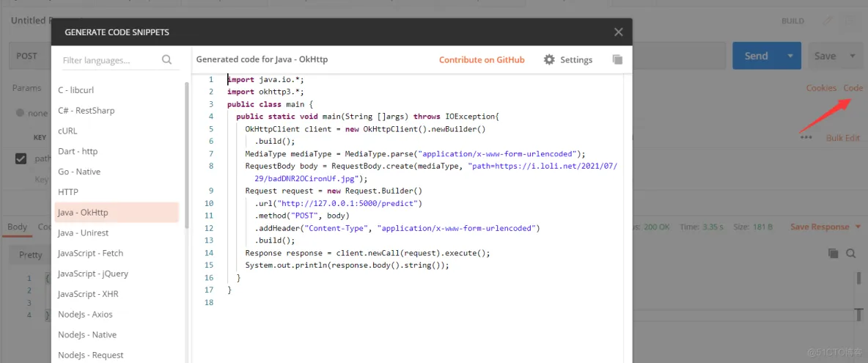Viewport: 868px width, 363px height.
Task: Expand the Save Response dropdown
Action: pos(858,227)
